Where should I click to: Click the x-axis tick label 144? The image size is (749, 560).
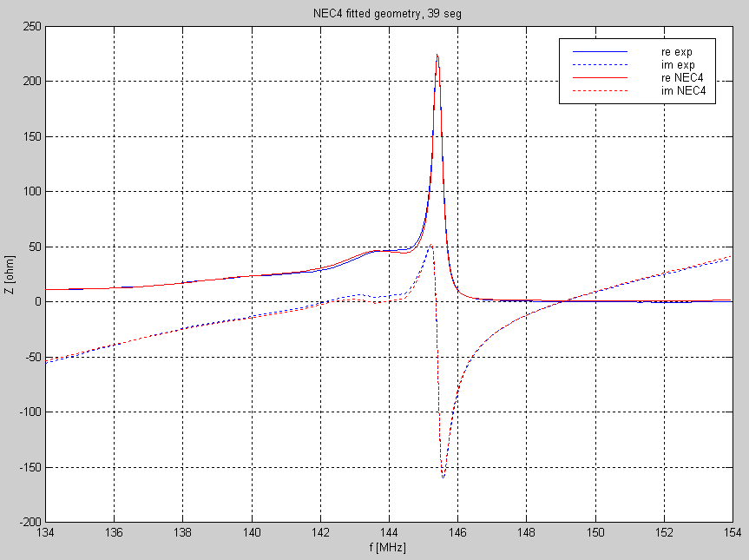pos(390,532)
